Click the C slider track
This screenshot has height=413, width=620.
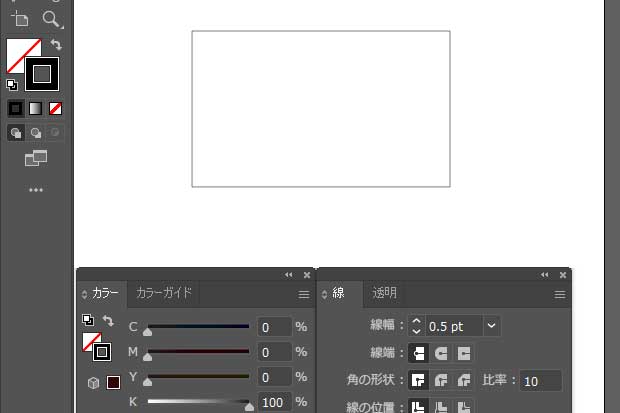(x=198, y=326)
